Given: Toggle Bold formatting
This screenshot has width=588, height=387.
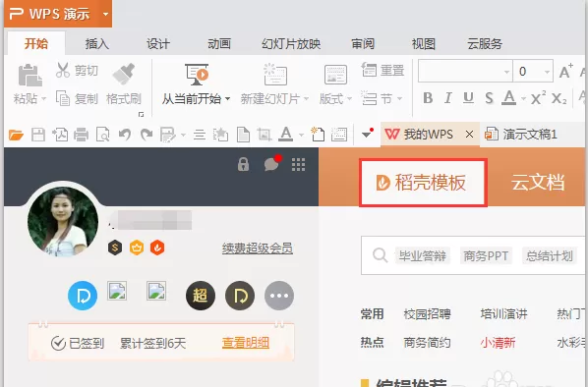Looking at the screenshot, I should tap(428, 98).
